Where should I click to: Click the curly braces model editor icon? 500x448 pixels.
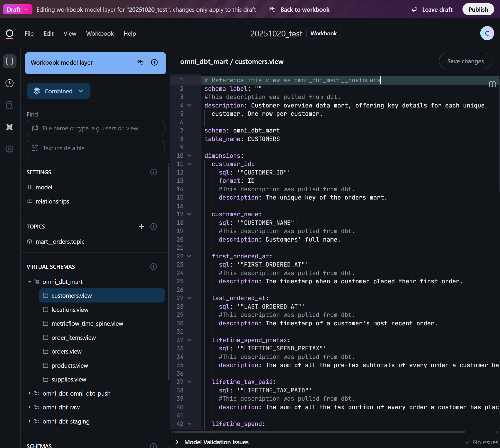click(10, 61)
